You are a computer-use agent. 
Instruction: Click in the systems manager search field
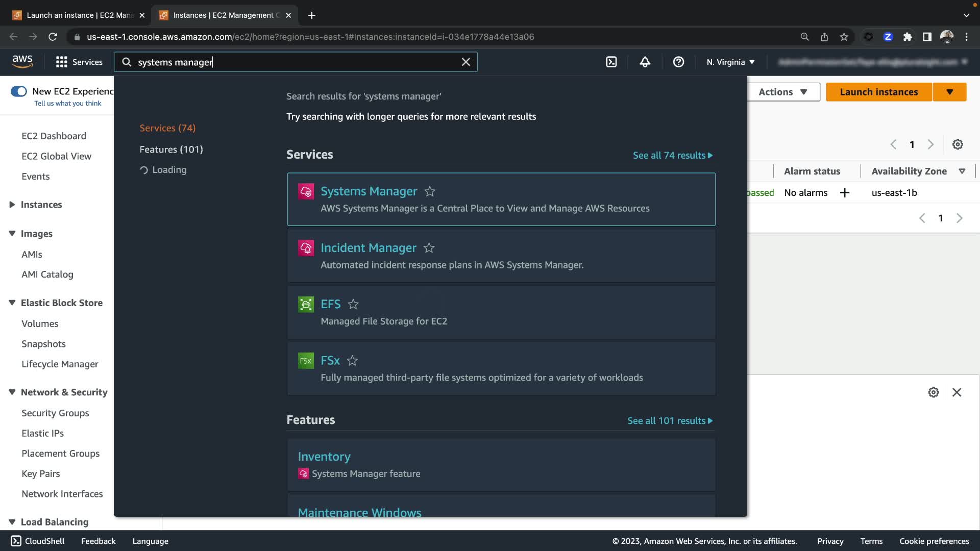tap(296, 62)
